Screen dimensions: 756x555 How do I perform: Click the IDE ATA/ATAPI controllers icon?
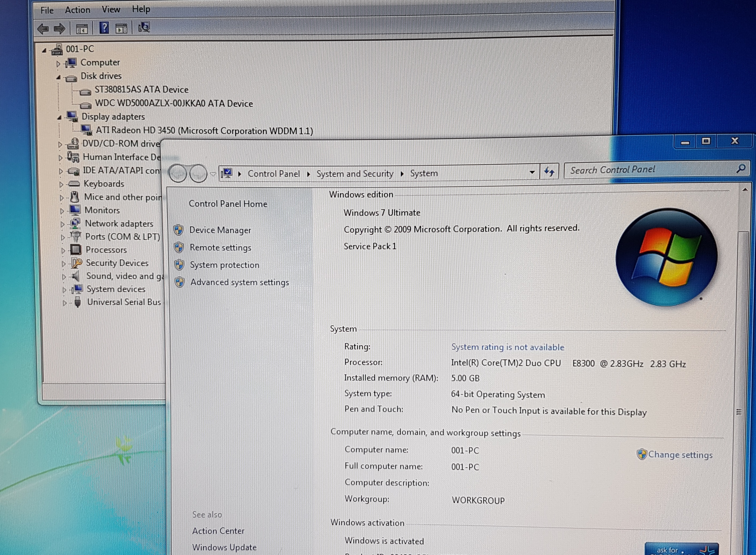click(x=74, y=171)
